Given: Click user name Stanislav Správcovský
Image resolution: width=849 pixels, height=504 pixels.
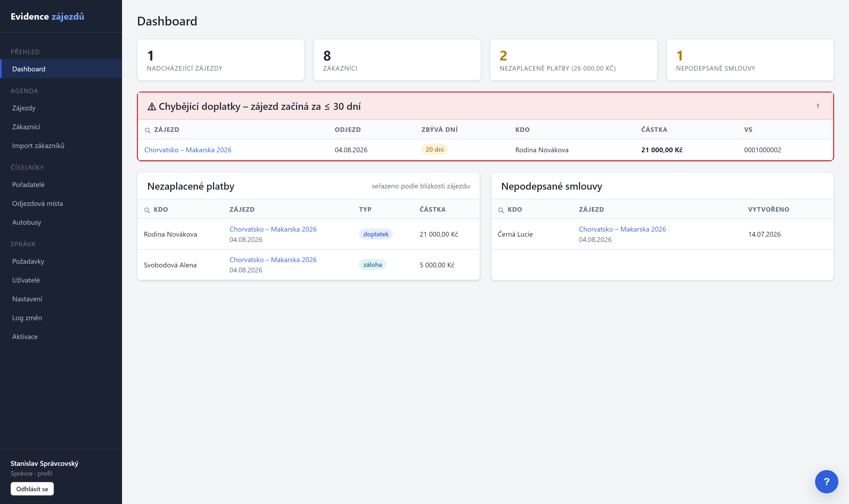Looking at the screenshot, I should point(45,463).
